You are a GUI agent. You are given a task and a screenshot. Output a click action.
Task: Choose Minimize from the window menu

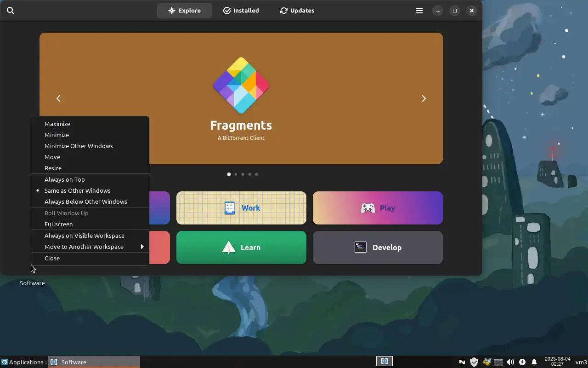(90, 135)
